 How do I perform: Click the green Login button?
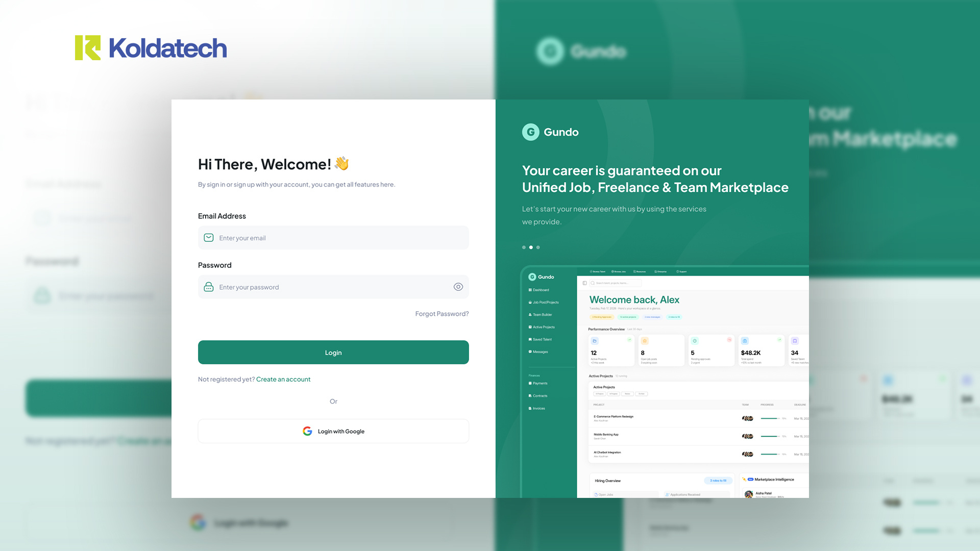333,353
